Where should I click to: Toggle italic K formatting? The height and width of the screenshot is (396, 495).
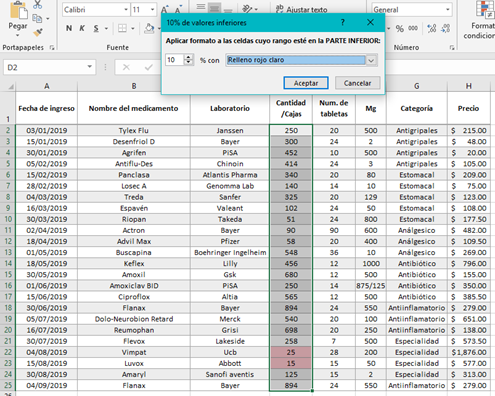[82, 28]
